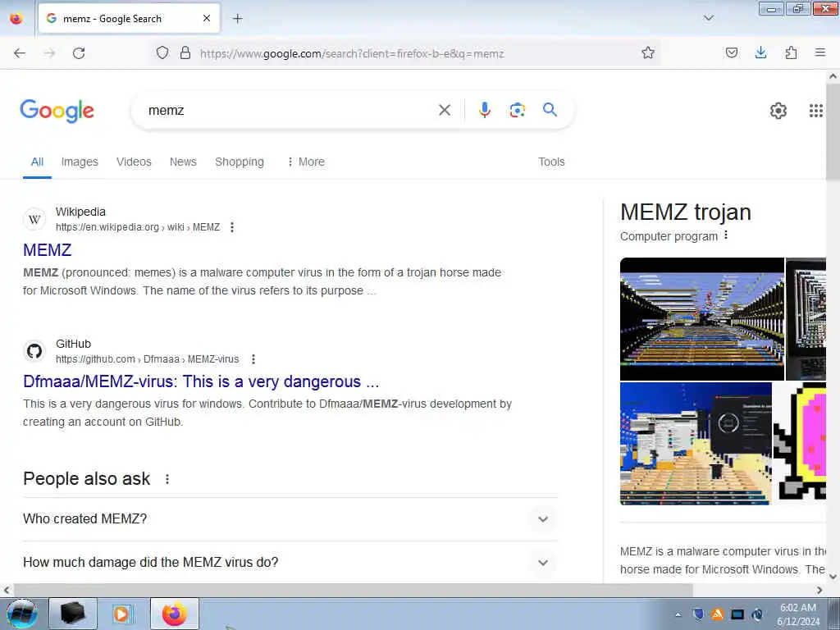Expand the More search filters menu
The width and height of the screenshot is (840, 630).
pyautogui.click(x=306, y=162)
